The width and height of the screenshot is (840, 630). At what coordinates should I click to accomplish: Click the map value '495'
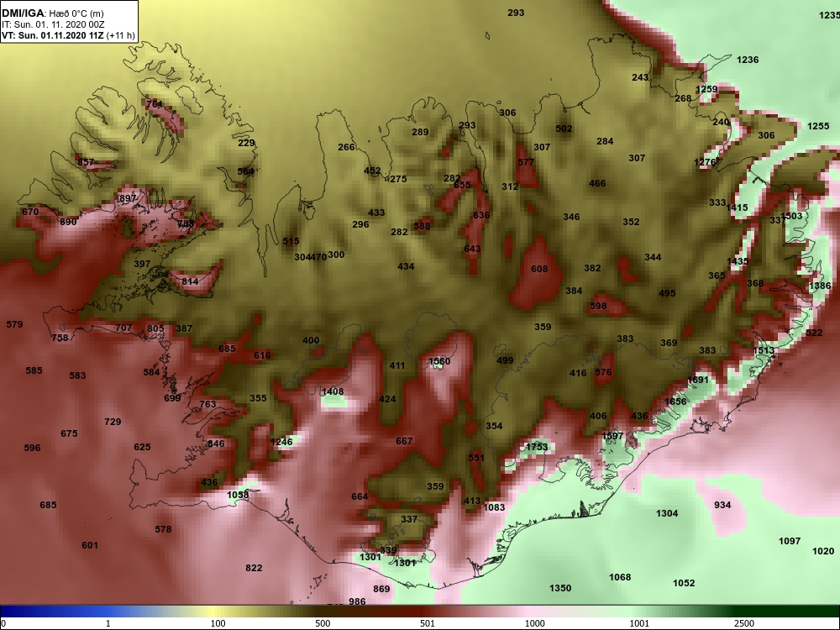(x=668, y=293)
